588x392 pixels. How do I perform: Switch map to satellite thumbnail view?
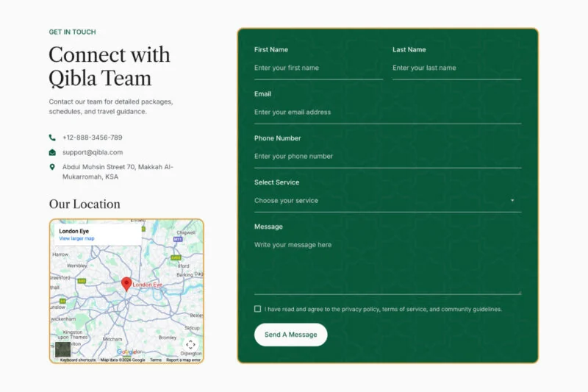tap(62, 349)
